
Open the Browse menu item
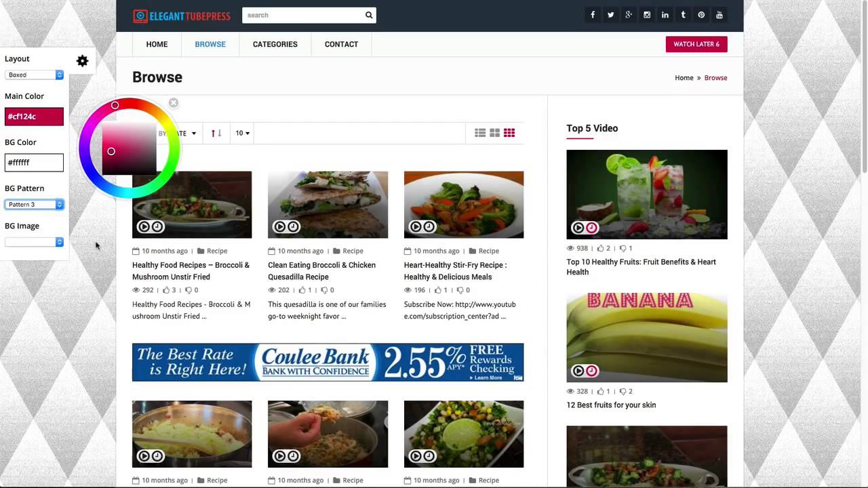(210, 44)
